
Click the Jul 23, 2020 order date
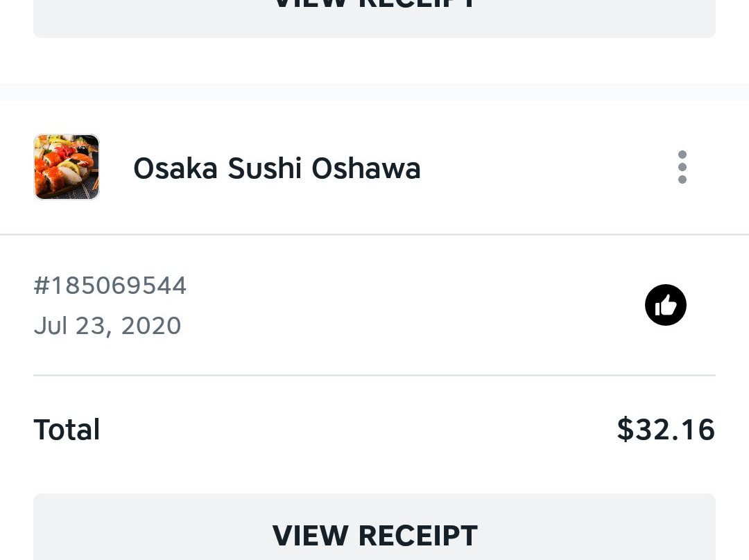click(x=107, y=326)
